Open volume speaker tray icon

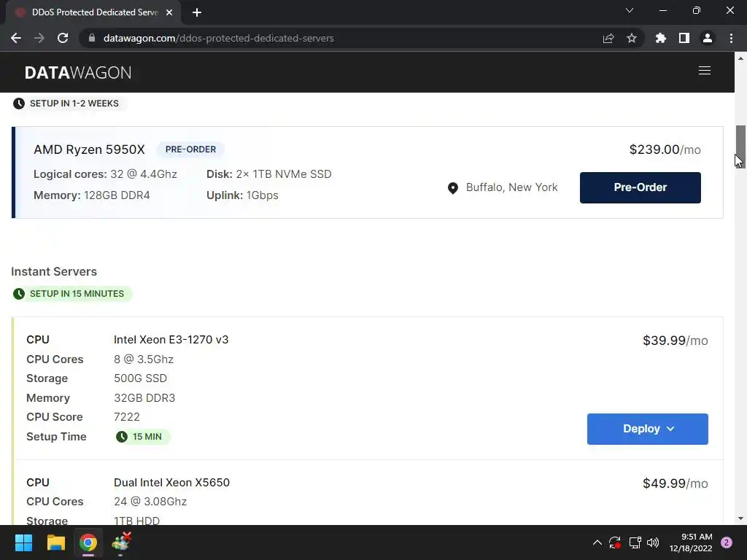pos(653,542)
